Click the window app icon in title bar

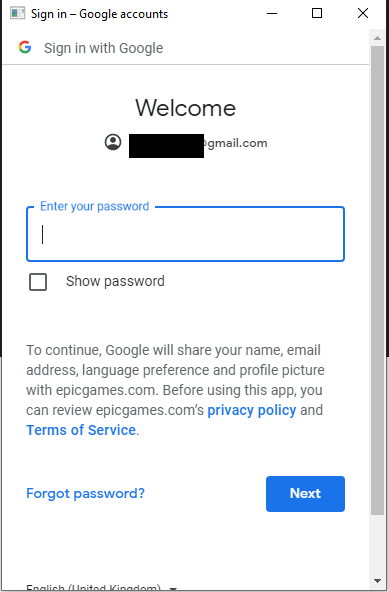click(x=17, y=13)
